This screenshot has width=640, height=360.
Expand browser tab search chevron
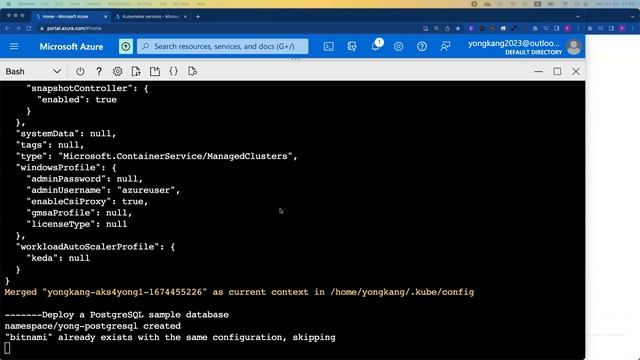tap(578, 17)
